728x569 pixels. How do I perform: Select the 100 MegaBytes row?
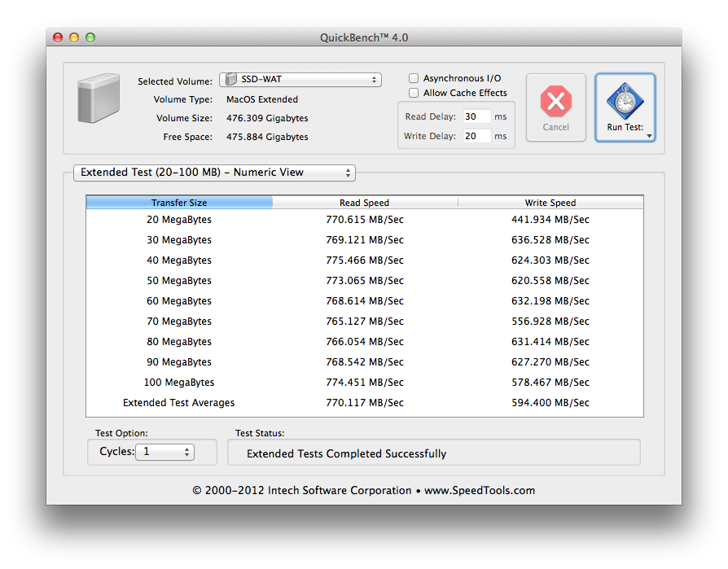click(x=365, y=383)
